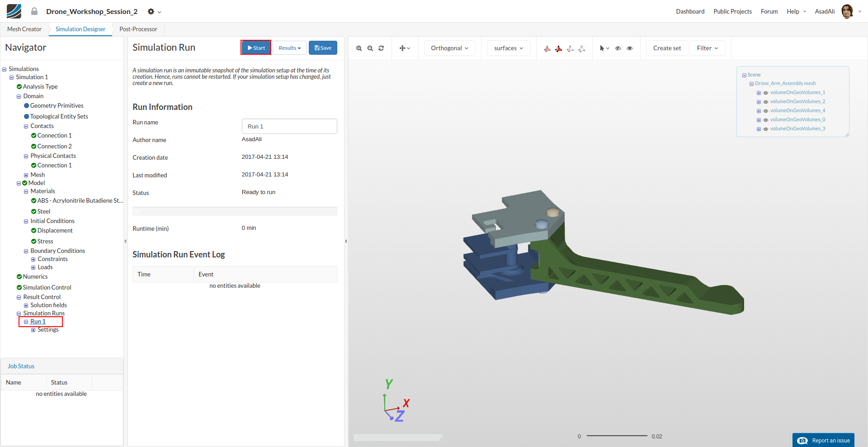Click the zoom in magnifier icon
Screen dimensions: 868x447
359,48
